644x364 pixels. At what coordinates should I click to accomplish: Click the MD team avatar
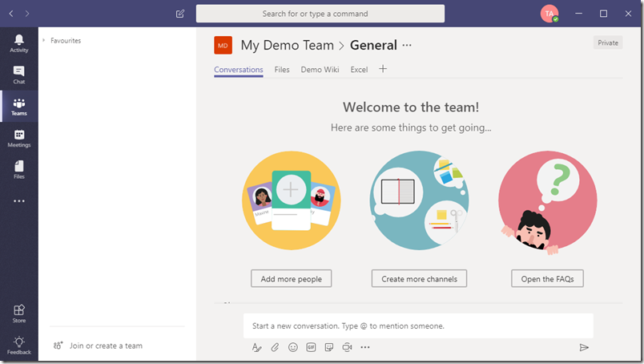click(x=223, y=45)
